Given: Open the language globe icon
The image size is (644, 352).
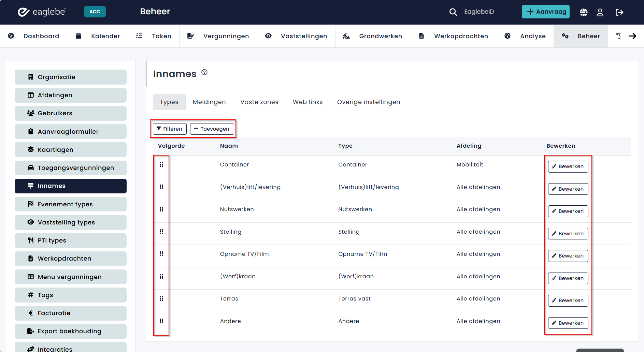Looking at the screenshot, I should [x=584, y=12].
